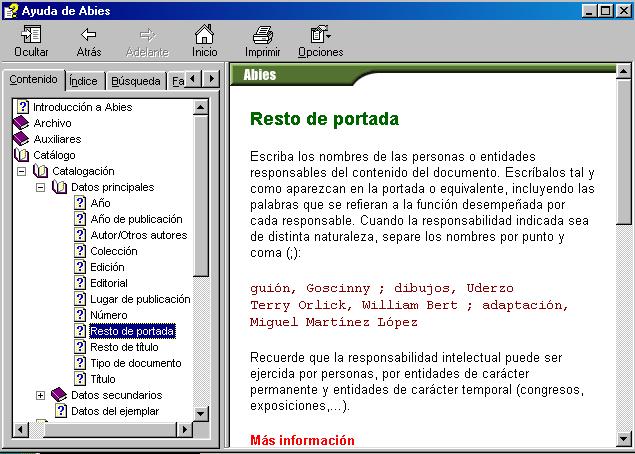
Task: Open the Colección topic
Action: point(114,251)
